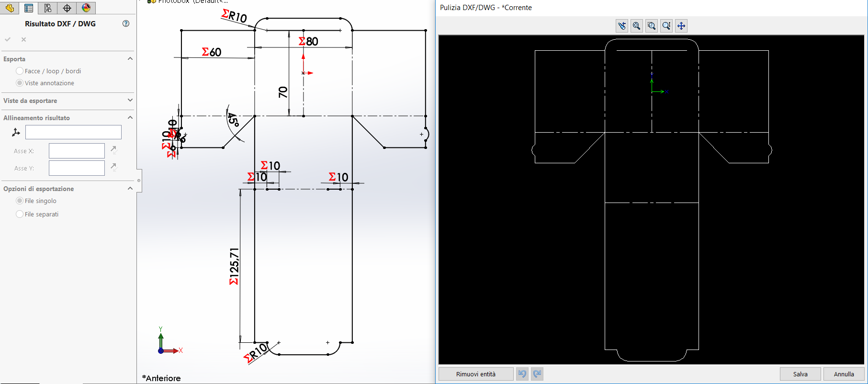Select the Σ60 dimension in the sketch

point(212,52)
